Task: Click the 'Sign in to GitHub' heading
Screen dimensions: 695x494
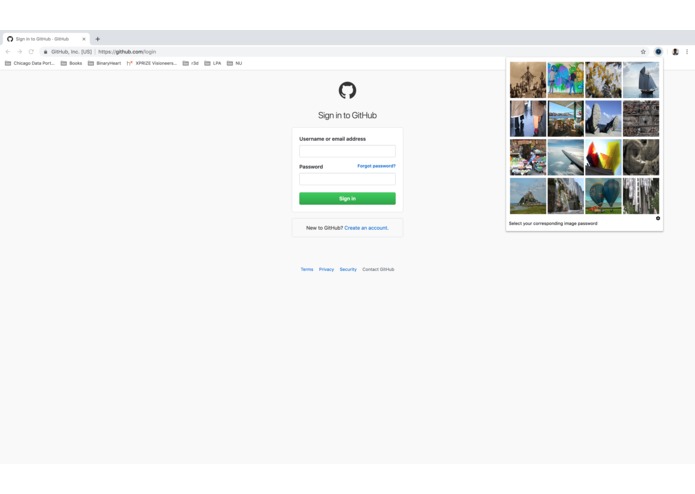Action: [x=347, y=115]
